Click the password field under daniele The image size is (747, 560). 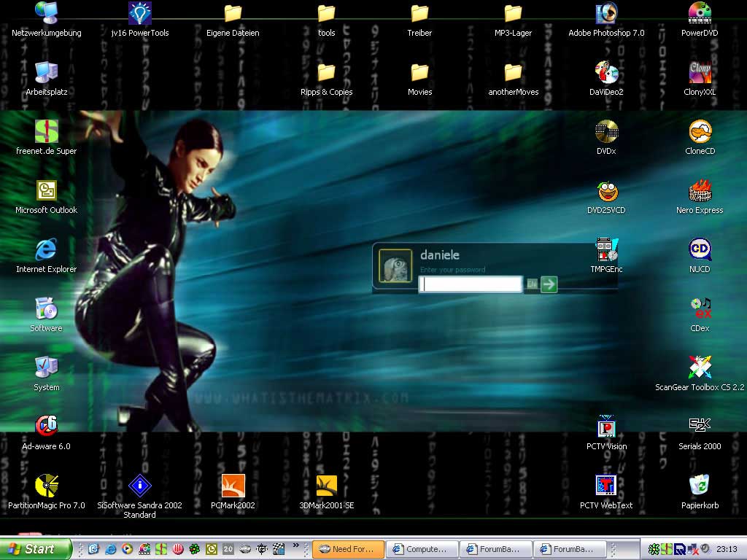click(471, 284)
